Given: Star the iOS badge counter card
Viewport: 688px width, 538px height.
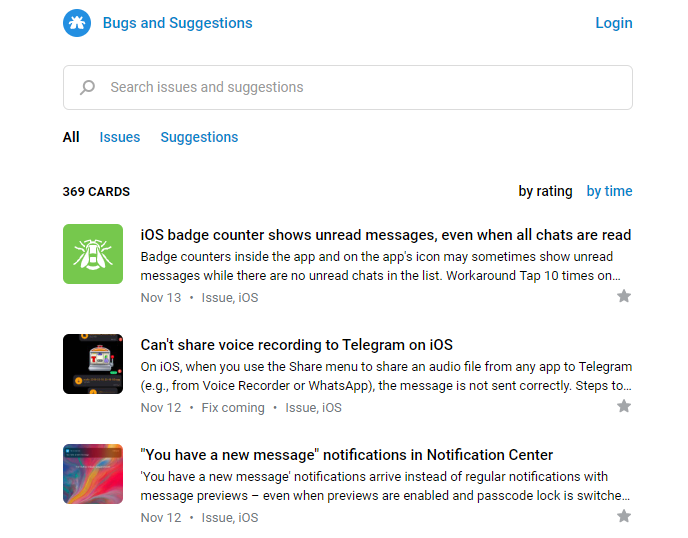Looking at the screenshot, I should [624, 297].
